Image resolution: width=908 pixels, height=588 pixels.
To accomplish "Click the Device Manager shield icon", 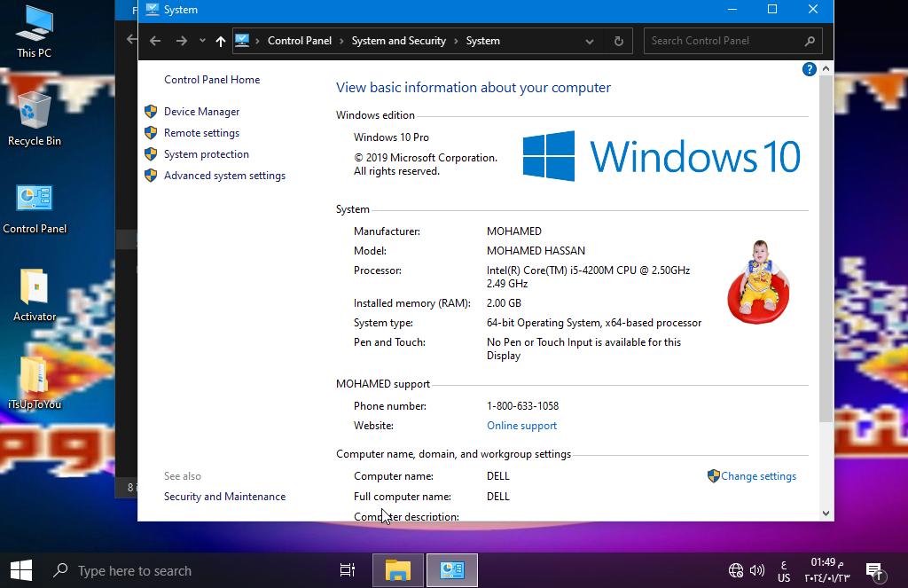I will click(x=151, y=111).
